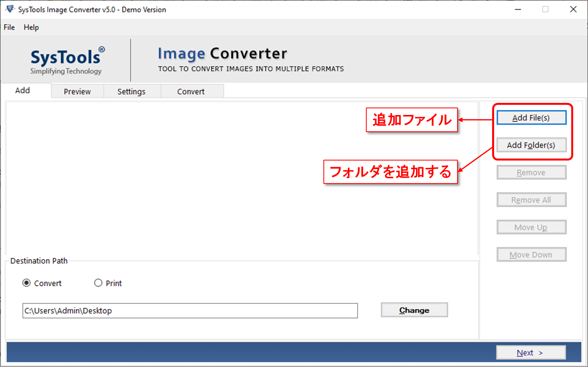Change the destination path folder
This screenshot has height=367, width=588.
click(414, 310)
